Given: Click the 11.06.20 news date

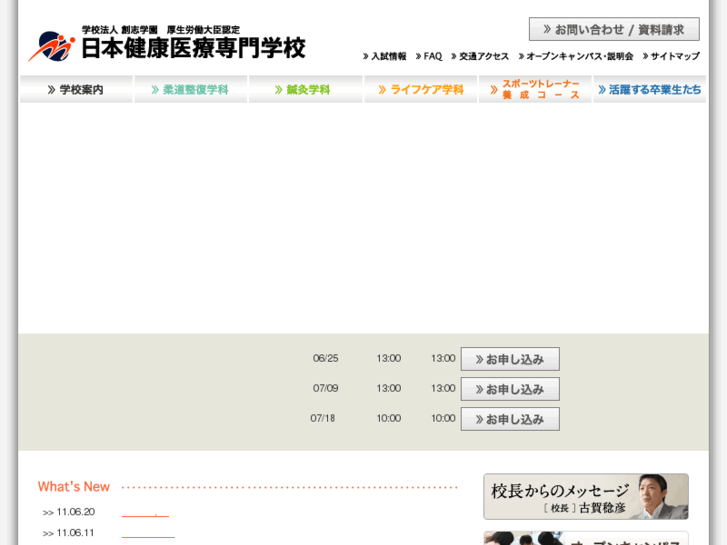Looking at the screenshot, I should [76, 512].
